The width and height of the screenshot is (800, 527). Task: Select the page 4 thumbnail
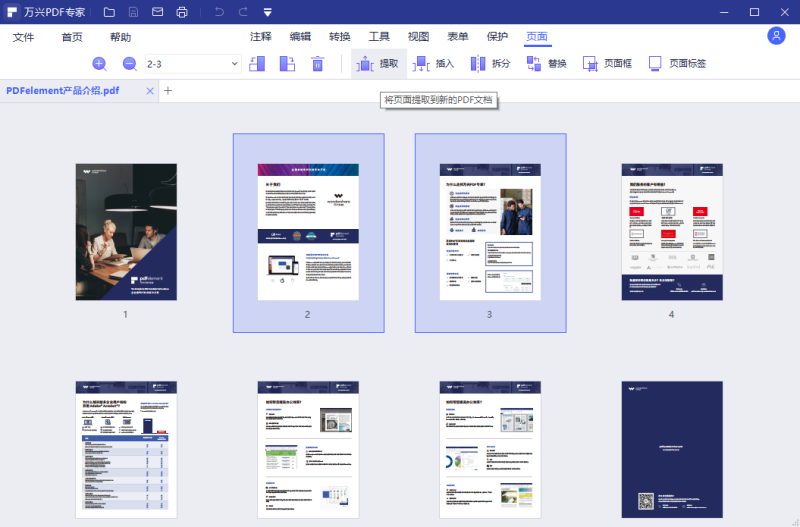coord(671,232)
